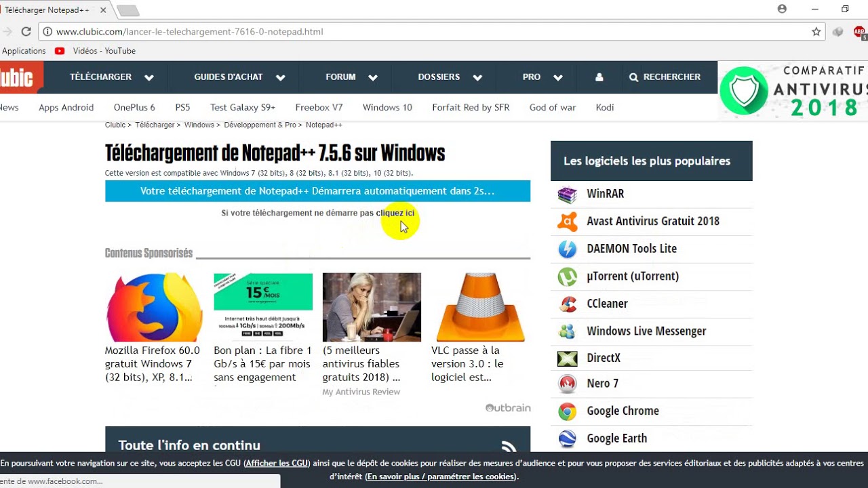
Task: Open the God of war topic link
Action: coord(553,107)
